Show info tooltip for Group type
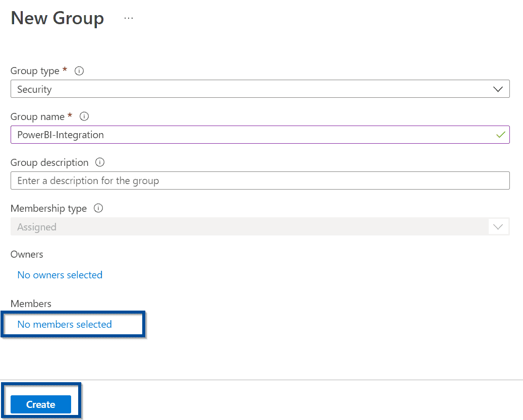 pyautogui.click(x=79, y=71)
